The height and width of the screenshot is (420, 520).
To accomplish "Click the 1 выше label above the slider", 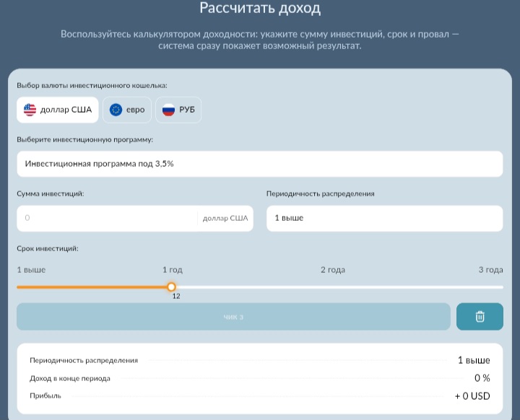I will (31, 270).
